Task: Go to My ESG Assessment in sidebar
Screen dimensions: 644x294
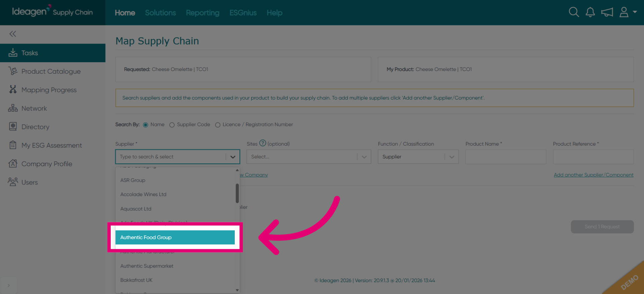Action: tap(53, 145)
